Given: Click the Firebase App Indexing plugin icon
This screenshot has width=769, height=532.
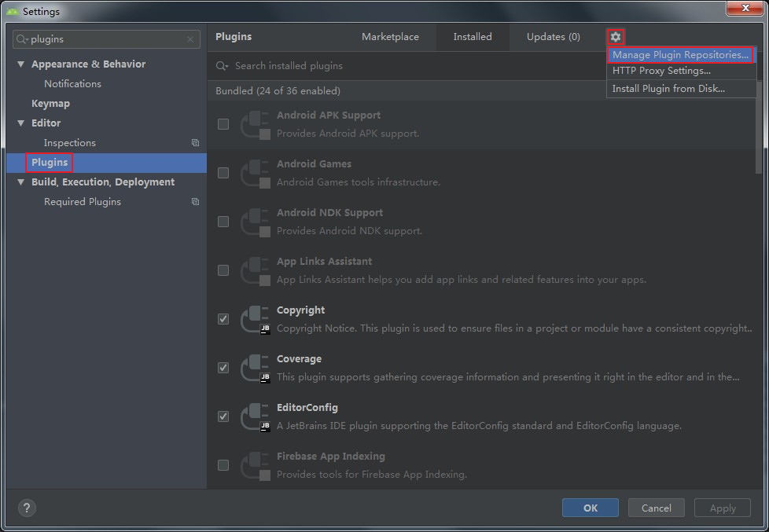Looking at the screenshot, I should (x=256, y=465).
